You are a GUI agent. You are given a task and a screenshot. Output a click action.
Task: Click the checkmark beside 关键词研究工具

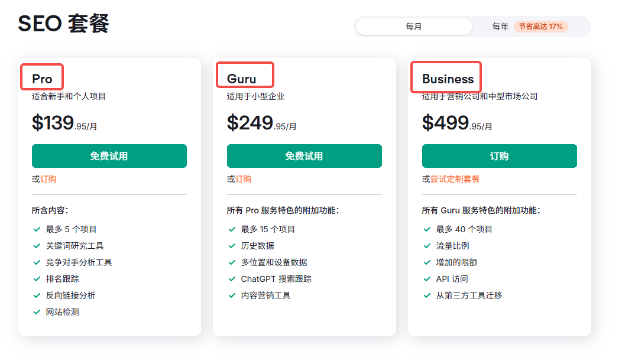pyautogui.click(x=36, y=246)
